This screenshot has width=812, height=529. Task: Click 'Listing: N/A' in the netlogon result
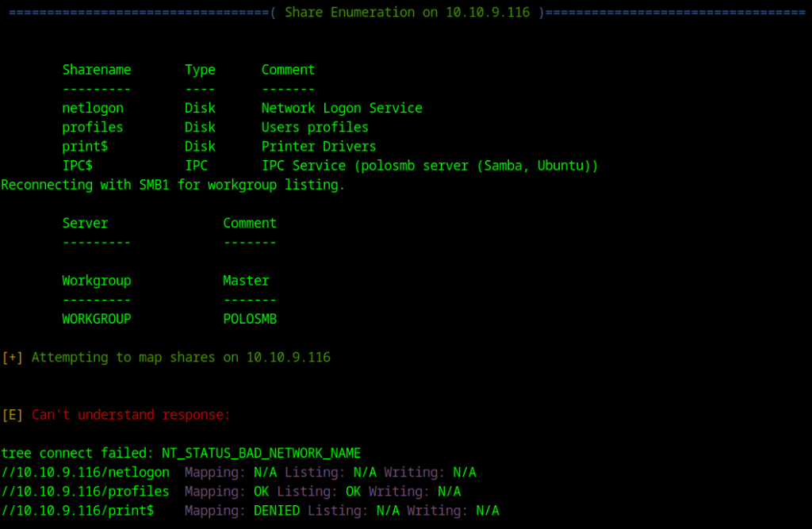(331, 473)
